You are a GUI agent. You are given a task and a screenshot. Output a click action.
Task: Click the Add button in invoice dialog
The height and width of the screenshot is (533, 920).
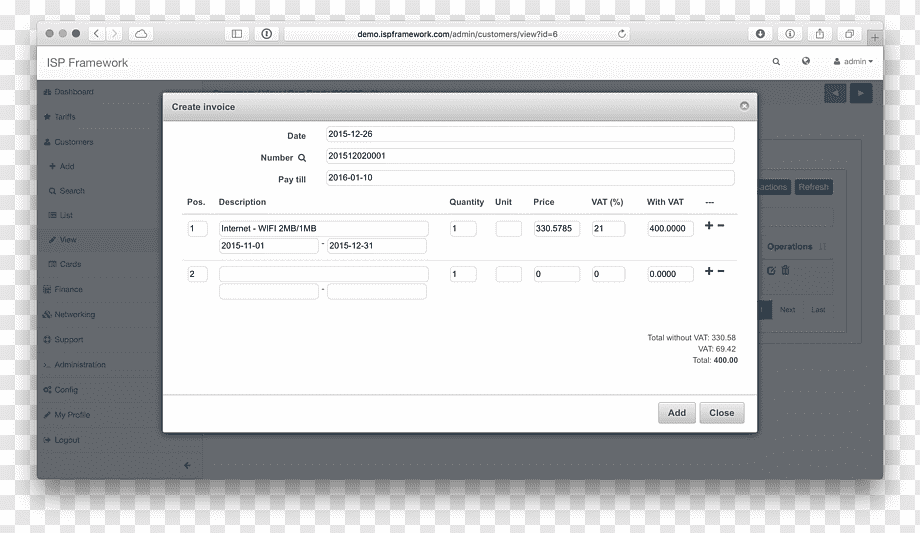[677, 413]
